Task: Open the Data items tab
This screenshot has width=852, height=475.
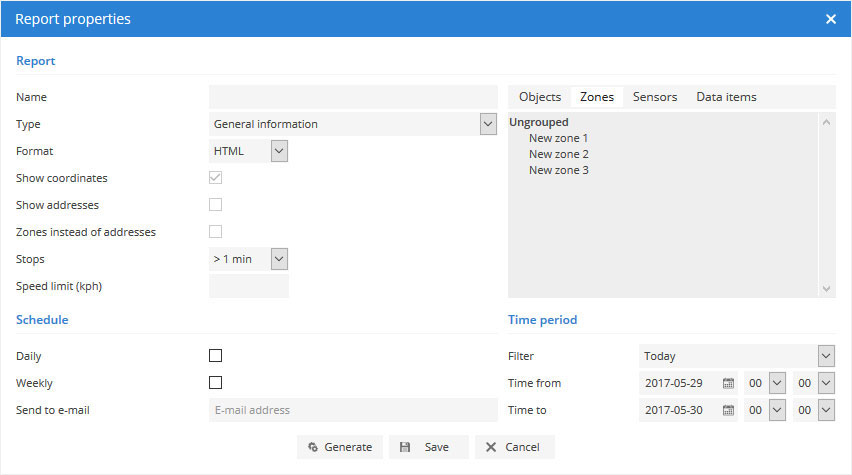Action: (x=726, y=97)
